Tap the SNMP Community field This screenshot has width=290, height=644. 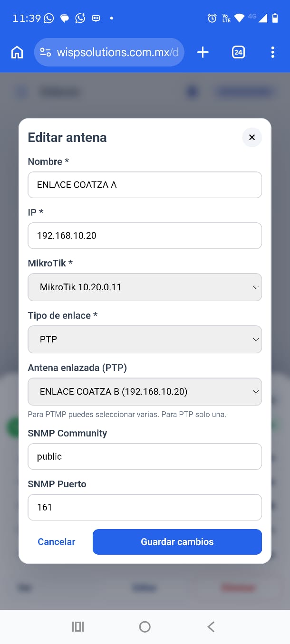click(145, 456)
